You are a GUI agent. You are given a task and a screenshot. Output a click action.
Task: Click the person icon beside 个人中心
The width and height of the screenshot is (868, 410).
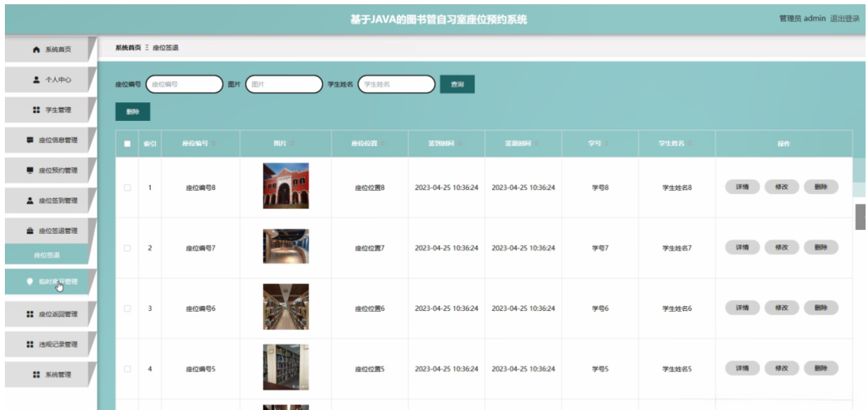coord(37,80)
